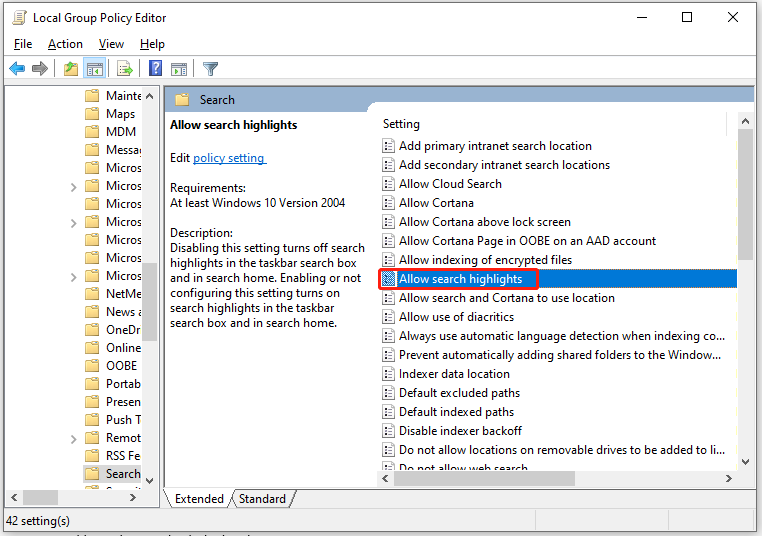Click the Setting column header
762x536 pixels.
pyautogui.click(x=401, y=124)
